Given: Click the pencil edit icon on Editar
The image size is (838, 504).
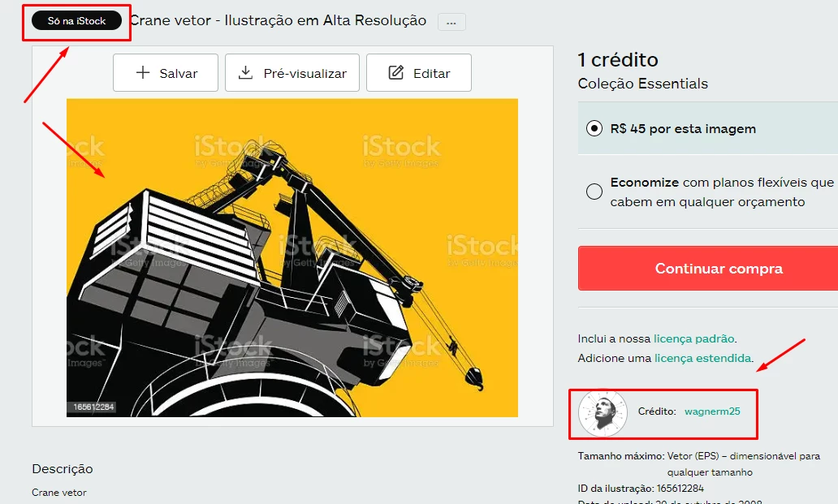Looking at the screenshot, I should tap(396, 72).
